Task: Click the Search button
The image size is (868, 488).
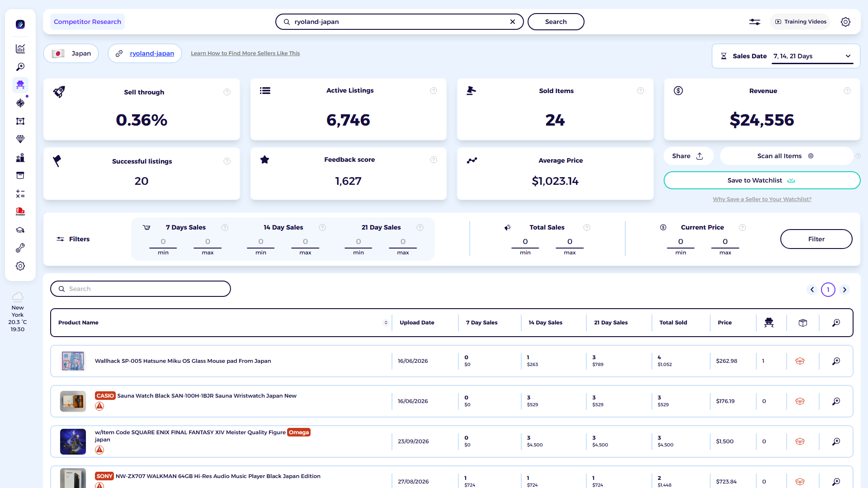Action: (x=556, y=22)
